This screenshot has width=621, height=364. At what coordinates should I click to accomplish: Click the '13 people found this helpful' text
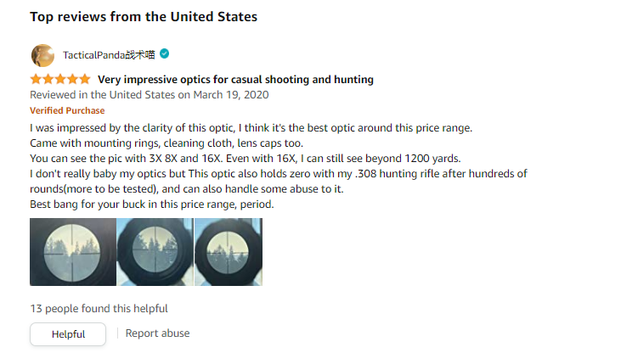click(x=99, y=309)
